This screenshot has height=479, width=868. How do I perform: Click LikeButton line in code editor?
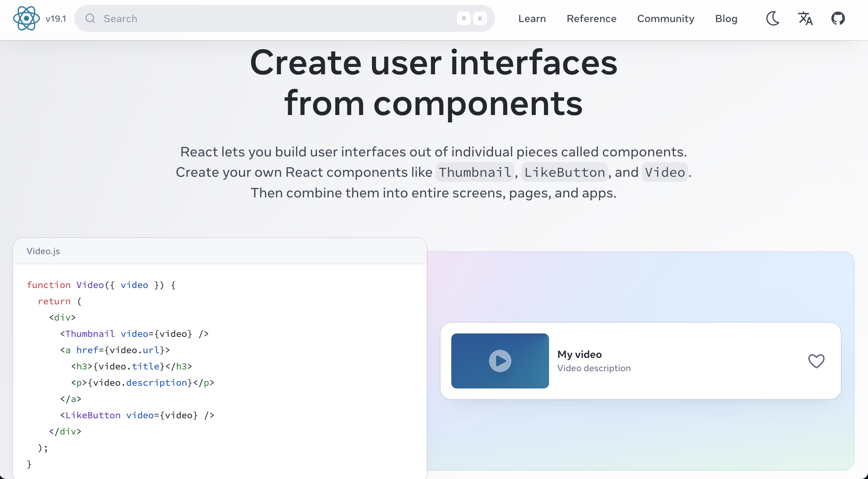click(x=137, y=415)
